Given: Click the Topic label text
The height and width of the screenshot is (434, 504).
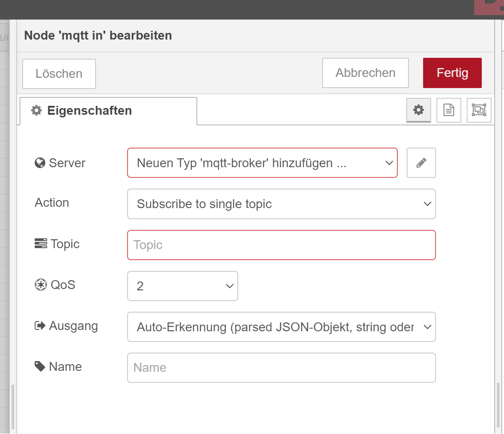Looking at the screenshot, I should pos(65,244).
